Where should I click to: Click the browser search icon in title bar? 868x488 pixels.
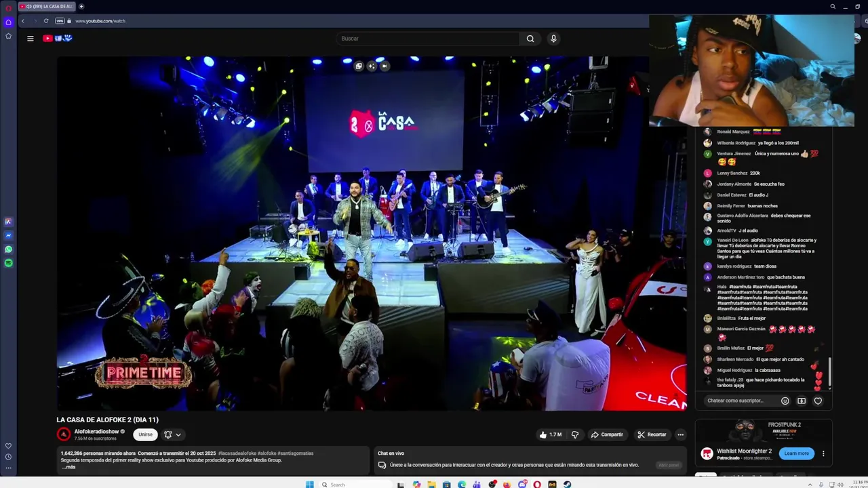pos(833,6)
